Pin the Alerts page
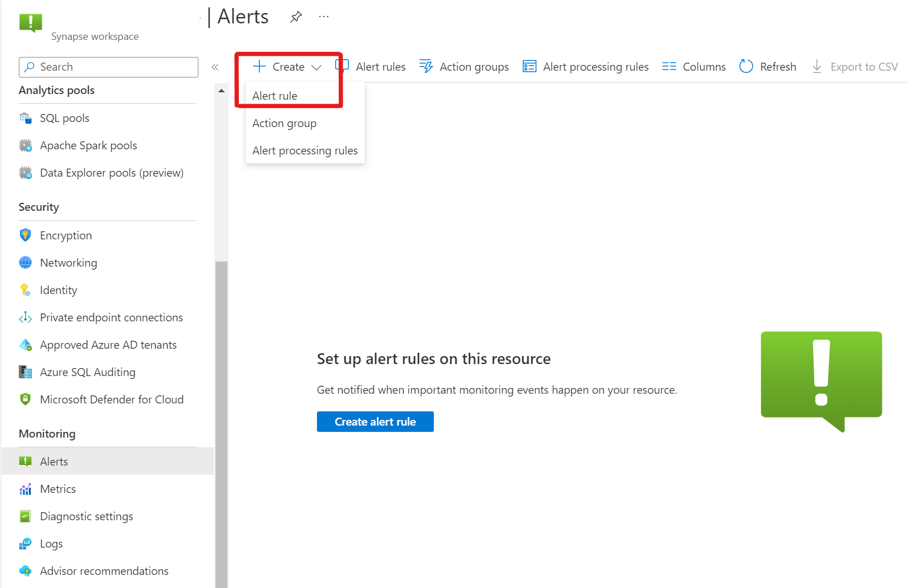Screen dimensions: 907x588 click(x=296, y=17)
